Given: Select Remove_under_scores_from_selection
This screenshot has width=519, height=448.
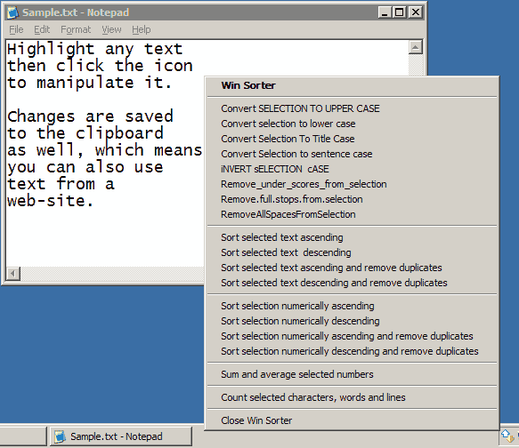Looking at the screenshot, I should (352, 184).
